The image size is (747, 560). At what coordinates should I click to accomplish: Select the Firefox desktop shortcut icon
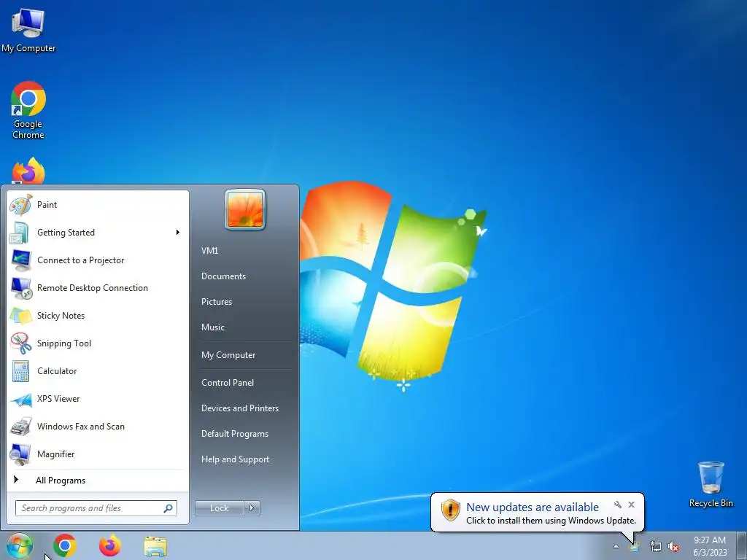coord(28,171)
